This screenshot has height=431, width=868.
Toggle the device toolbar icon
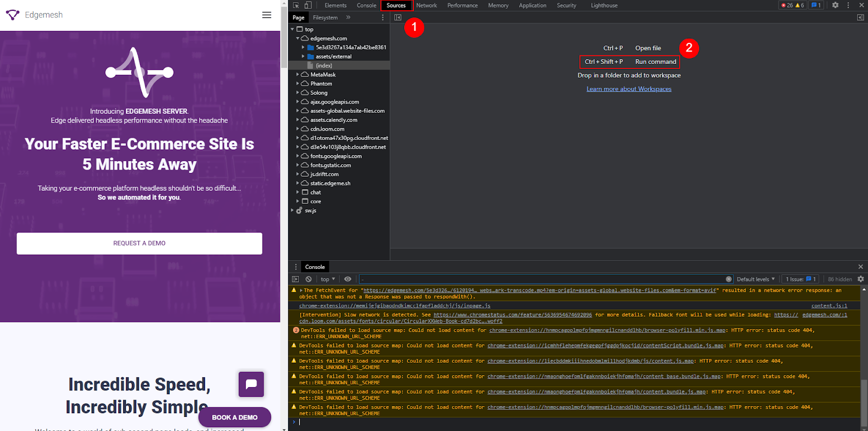tap(308, 5)
